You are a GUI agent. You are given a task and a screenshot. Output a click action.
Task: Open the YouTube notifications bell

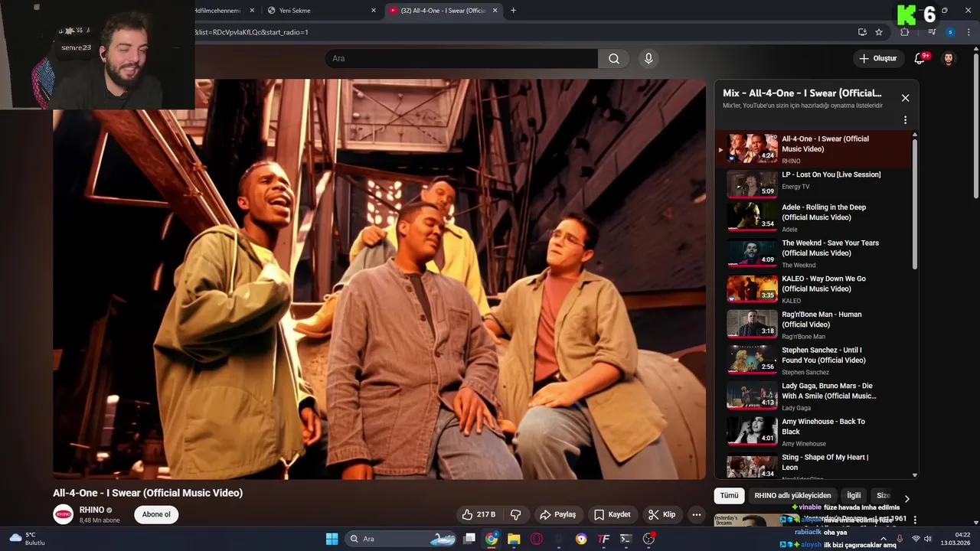pyautogui.click(x=920, y=59)
